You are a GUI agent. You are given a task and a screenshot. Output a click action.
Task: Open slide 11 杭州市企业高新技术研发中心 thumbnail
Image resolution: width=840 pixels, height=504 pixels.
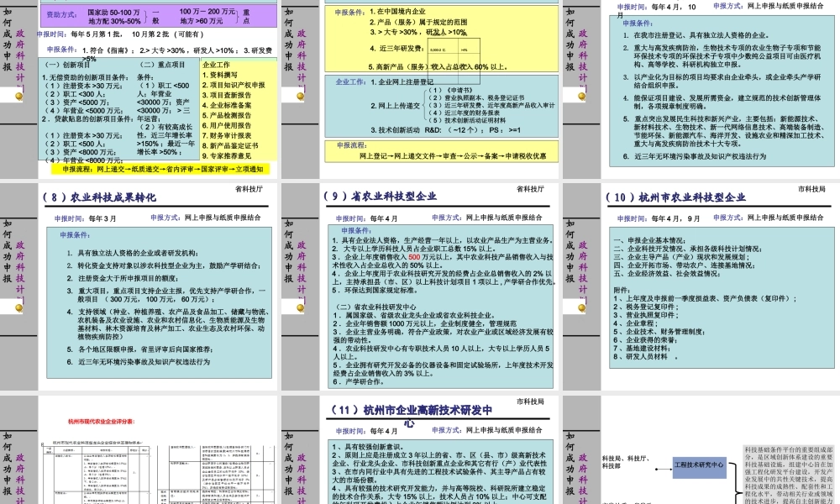point(422,450)
